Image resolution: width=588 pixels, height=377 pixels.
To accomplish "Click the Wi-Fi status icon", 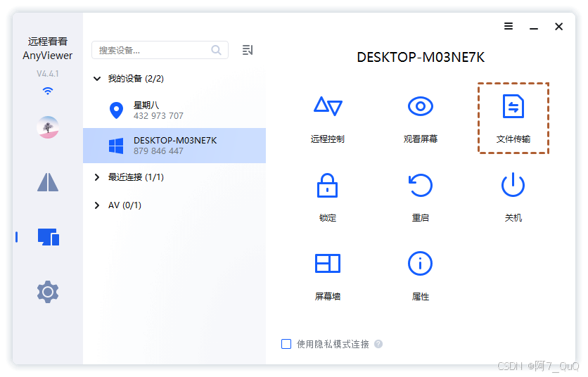I will (x=48, y=91).
